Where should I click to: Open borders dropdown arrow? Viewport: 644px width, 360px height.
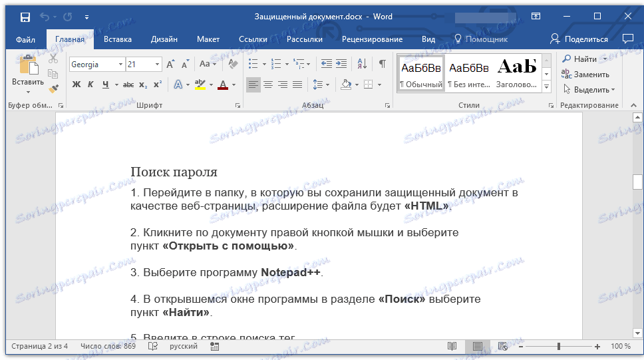click(x=379, y=85)
